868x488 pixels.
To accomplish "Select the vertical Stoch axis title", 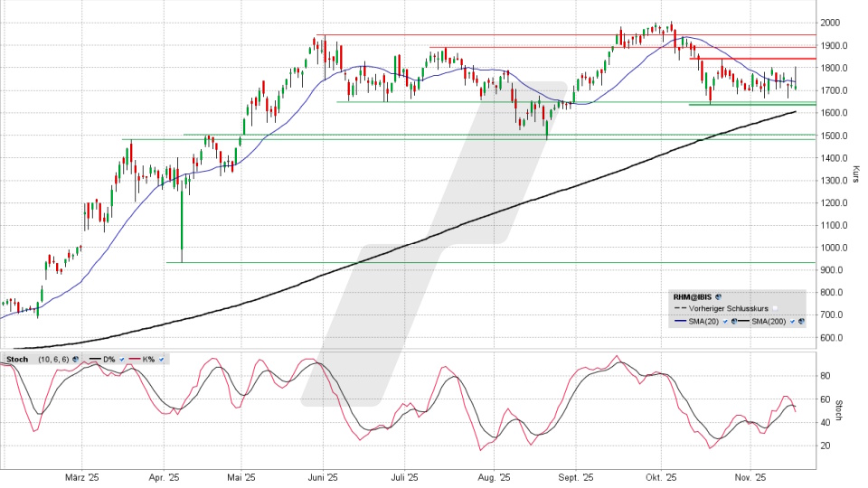I will 838,410.
